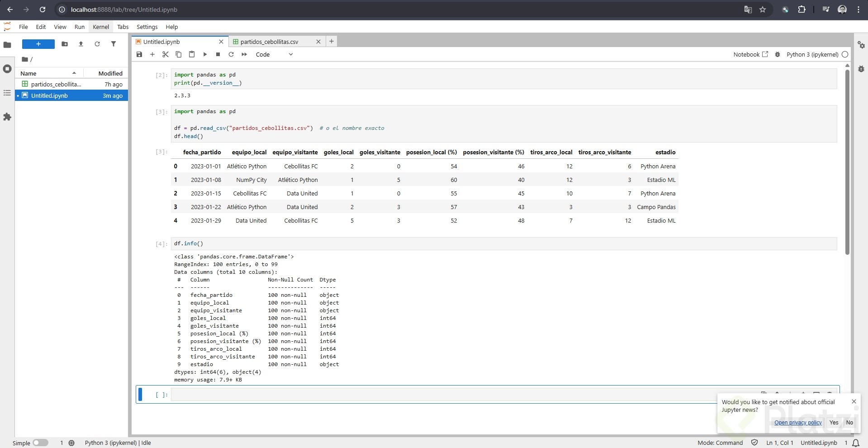Run the selected cell with play icon
Image resolution: width=868 pixels, height=448 pixels.
205,54
